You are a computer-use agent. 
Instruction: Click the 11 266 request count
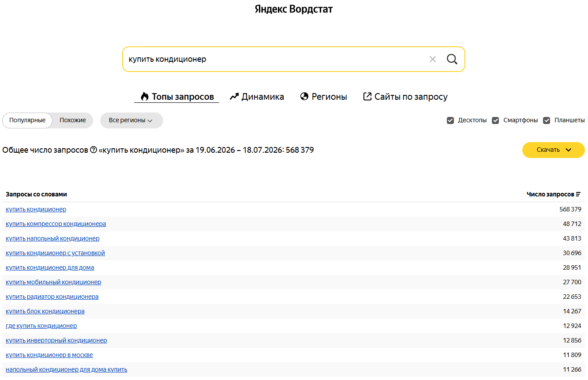pyautogui.click(x=572, y=369)
